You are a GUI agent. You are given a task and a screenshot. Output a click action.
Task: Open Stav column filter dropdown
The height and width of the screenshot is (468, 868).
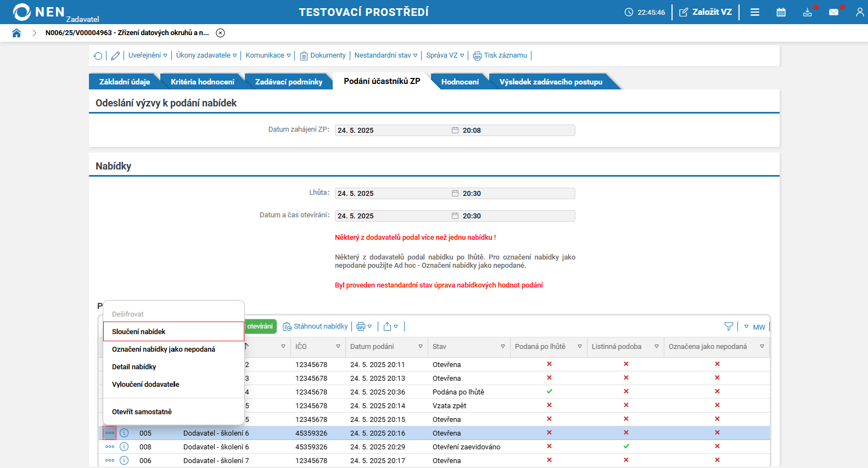[x=502, y=347]
